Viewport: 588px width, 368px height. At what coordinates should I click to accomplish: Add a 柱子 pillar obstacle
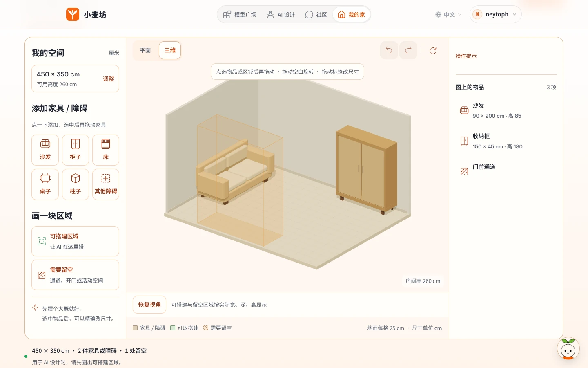76,184
